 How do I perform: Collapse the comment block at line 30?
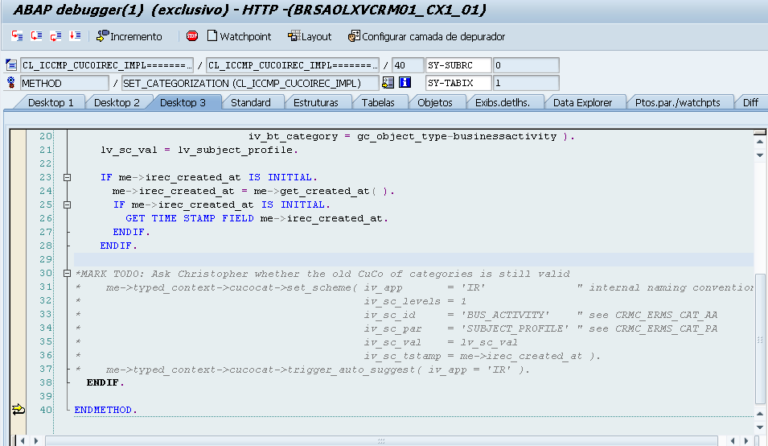[67, 273]
